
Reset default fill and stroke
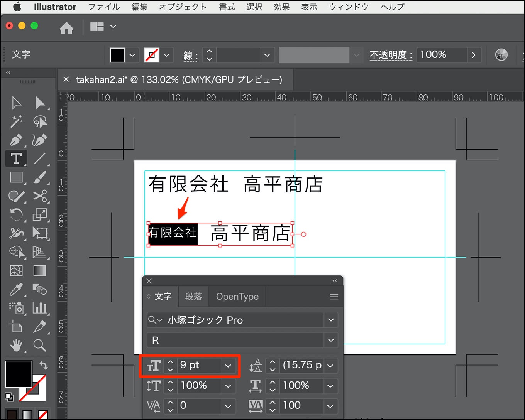tap(9, 397)
